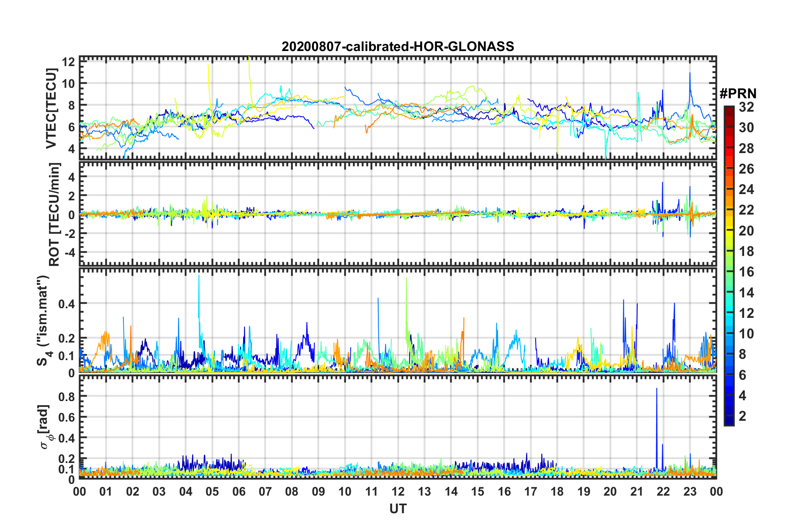This screenshot has height=532, width=796.
Task: Click UT axis hour label 07
Action: [x=265, y=491]
